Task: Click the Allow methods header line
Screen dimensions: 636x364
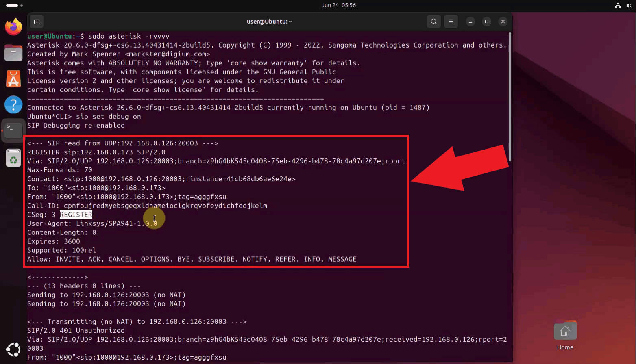Action: click(x=192, y=260)
